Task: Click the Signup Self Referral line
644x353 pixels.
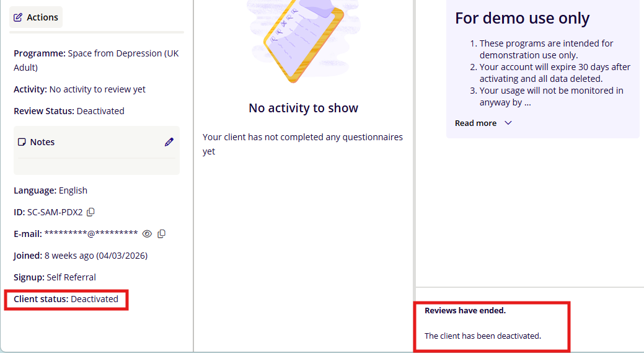Action: point(55,277)
